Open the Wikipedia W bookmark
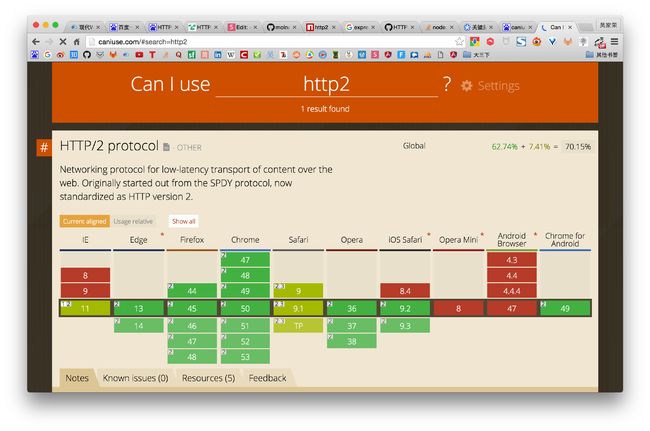Screen dimensions: 650x431 point(231,55)
